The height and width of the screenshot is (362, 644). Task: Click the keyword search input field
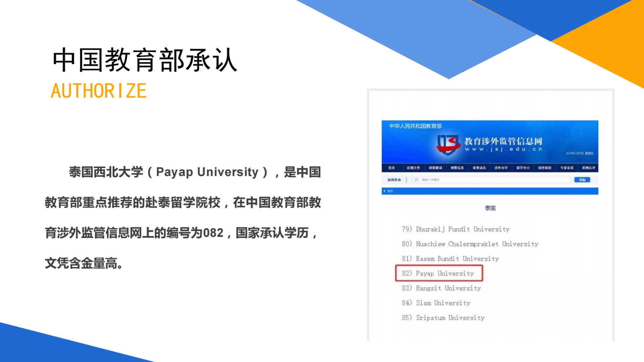pyautogui.click(x=490, y=180)
